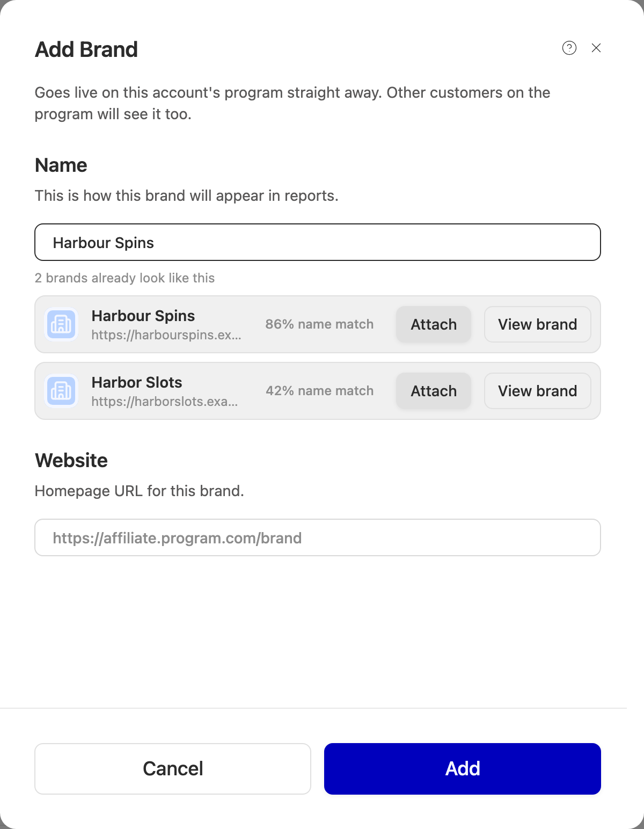The width and height of the screenshot is (644, 829).
Task: Click the Harbor Slots brand building icon
Action: tap(61, 391)
